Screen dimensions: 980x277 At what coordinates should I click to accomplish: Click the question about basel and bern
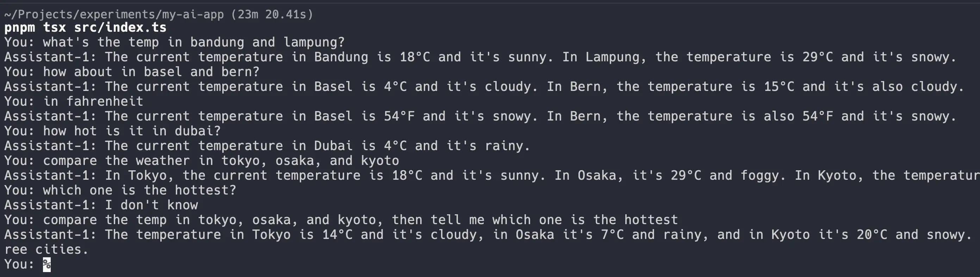click(x=132, y=72)
